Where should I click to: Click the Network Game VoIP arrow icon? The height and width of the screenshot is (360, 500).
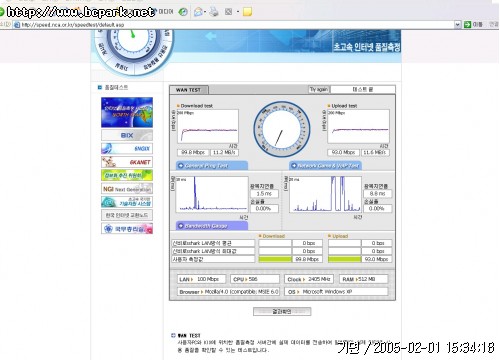click(x=294, y=166)
